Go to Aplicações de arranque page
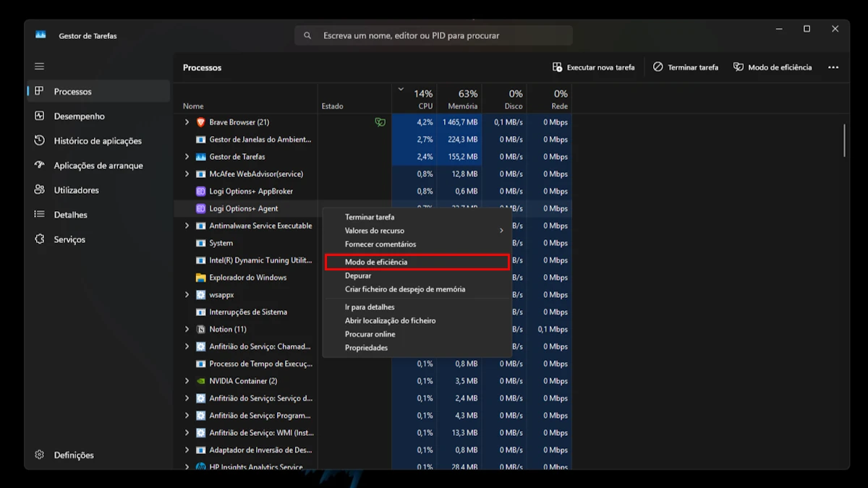Screen dimensions: 868x488 [x=98, y=166]
